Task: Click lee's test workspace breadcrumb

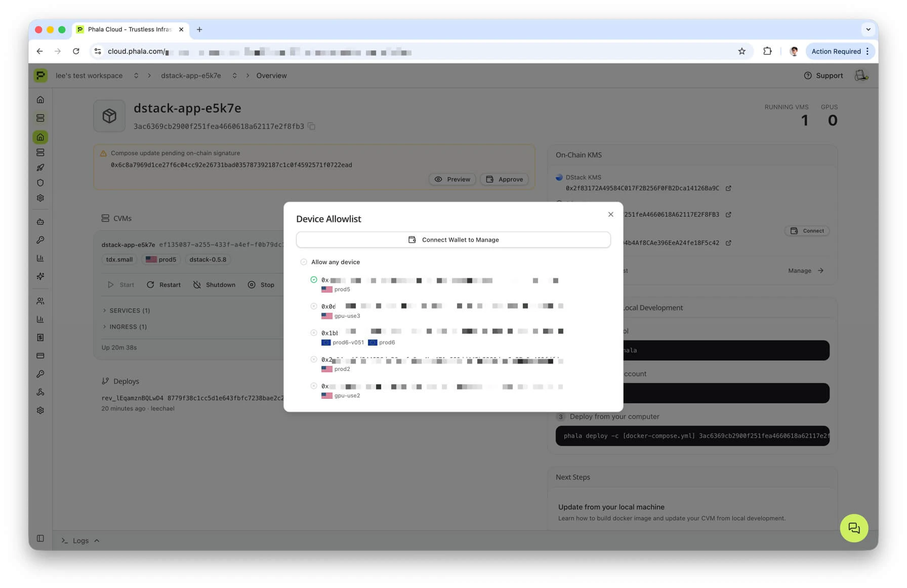Action: click(89, 75)
